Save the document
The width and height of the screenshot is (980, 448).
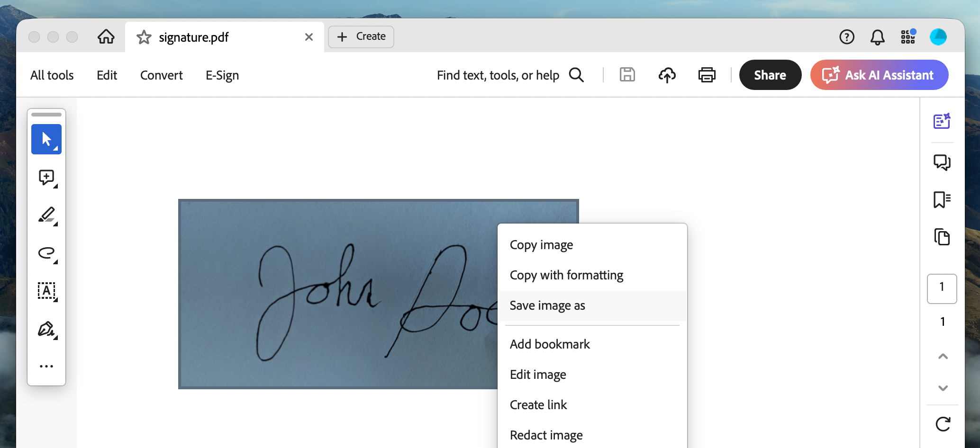point(627,75)
